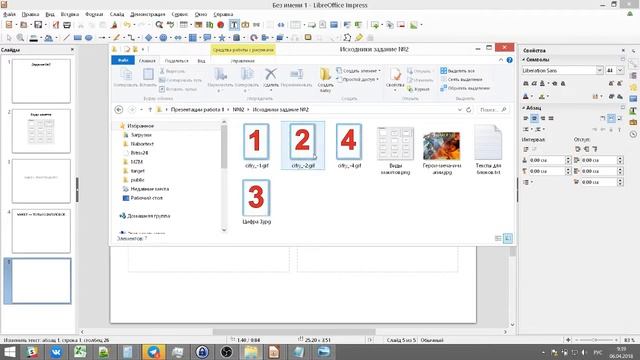This screenshot has width=640, height=360.
Task: Select the diamond Basic Shapes tool
Action: click(x=149, y=38)
